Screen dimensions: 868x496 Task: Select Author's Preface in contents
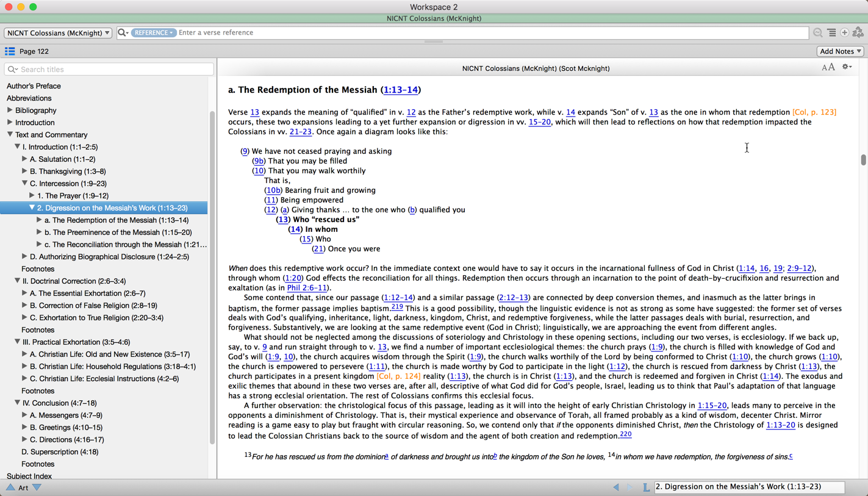click(34, 86)
